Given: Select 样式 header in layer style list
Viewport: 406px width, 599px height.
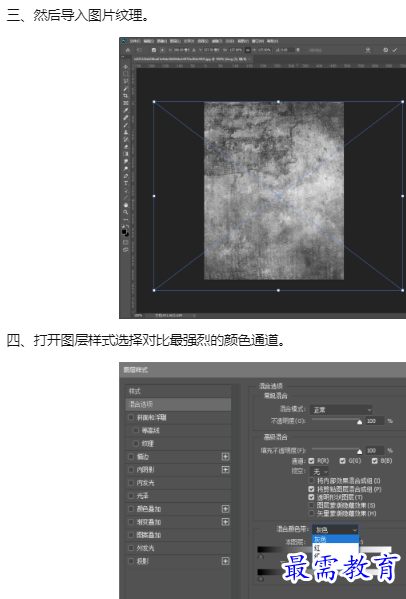Looking at the screenshot, I should [x=178, y=391].
